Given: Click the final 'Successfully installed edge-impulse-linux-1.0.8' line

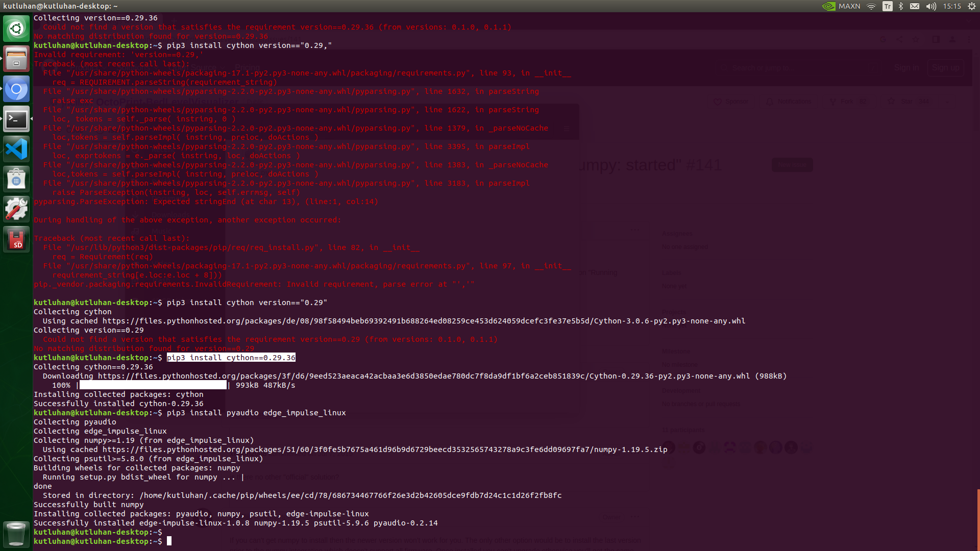Looking at the screenshot, I should click(x=236, y=523).
